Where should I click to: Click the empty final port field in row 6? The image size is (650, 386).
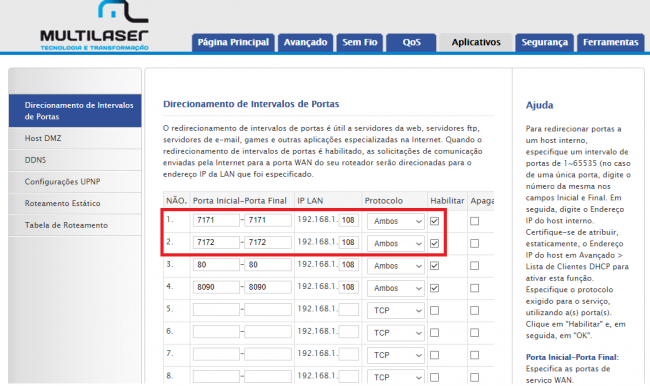pos(268,332)
